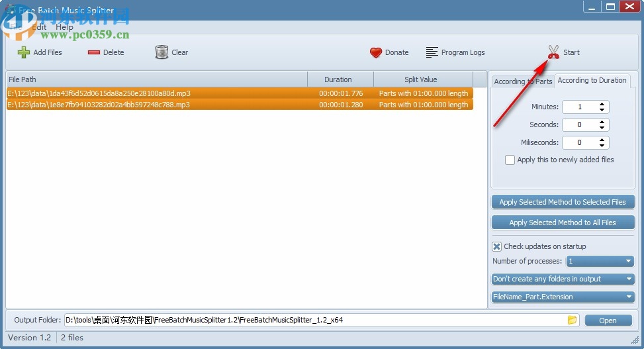644x349 pixels.
Task: Minimize the Free Batch Music Splitter window
Action: (592, 7)
